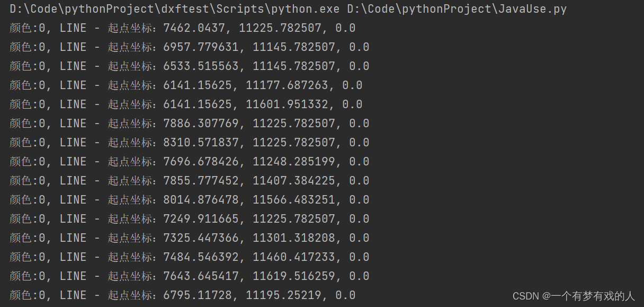Viewport: 644px width, 307px height.
Task: Click the LINE label in first output row
Action: [73, 28]
